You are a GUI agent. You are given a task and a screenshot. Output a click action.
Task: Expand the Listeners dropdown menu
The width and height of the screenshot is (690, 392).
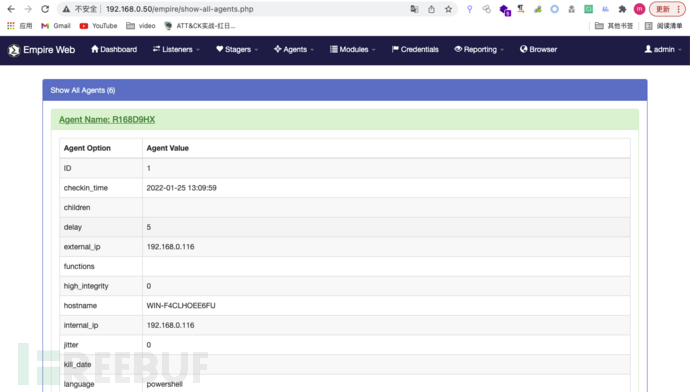[176, 49]
